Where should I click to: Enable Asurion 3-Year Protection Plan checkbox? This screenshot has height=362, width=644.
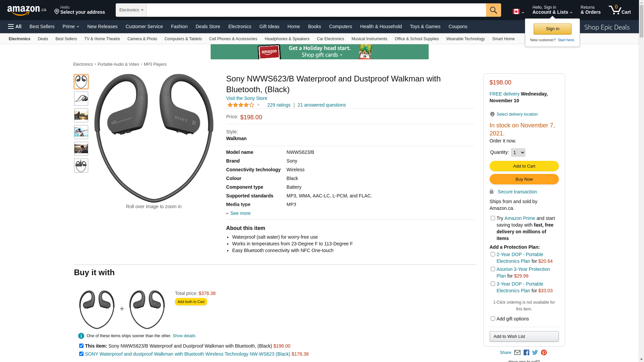pyautogui.click(x=493, y=269)
